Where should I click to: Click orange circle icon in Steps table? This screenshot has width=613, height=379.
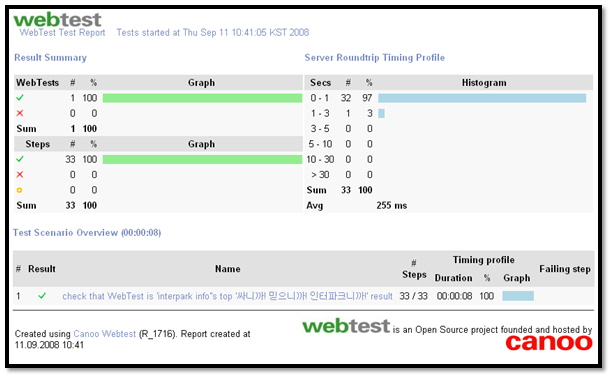coord(20,190)
